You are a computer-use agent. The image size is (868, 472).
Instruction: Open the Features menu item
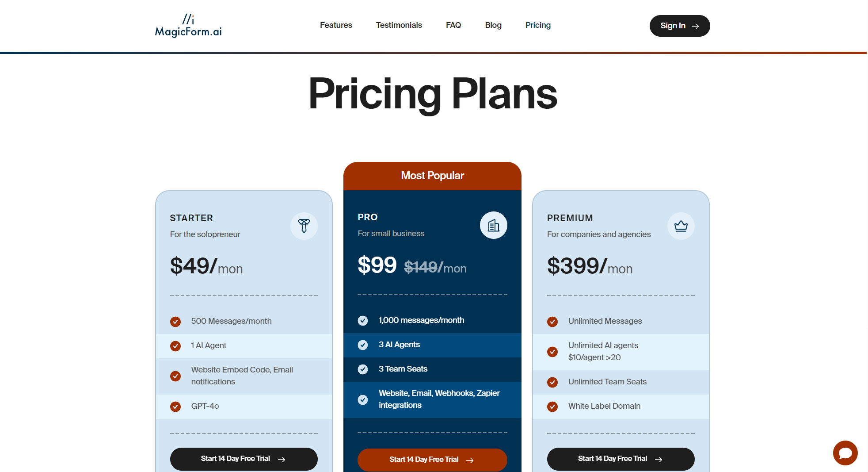[x=336, y=25]
